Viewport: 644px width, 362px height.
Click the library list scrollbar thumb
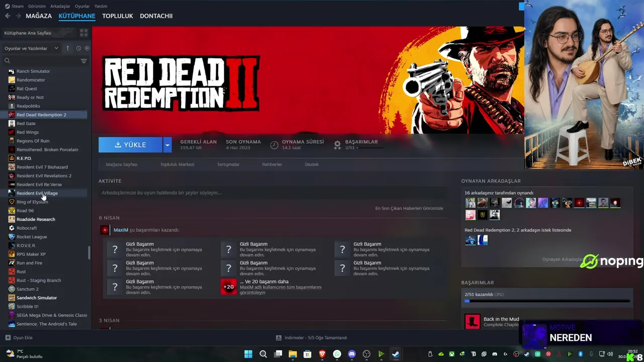pos(89,253)
